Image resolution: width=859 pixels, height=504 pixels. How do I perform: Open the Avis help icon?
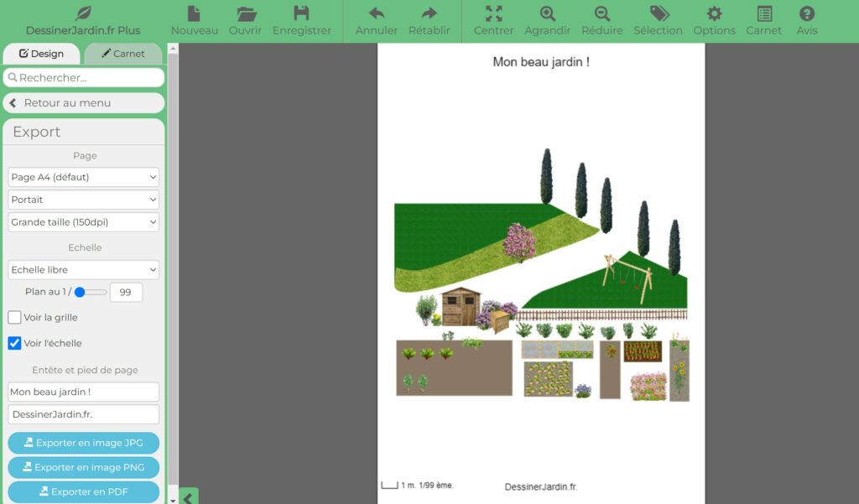(807, 21)
